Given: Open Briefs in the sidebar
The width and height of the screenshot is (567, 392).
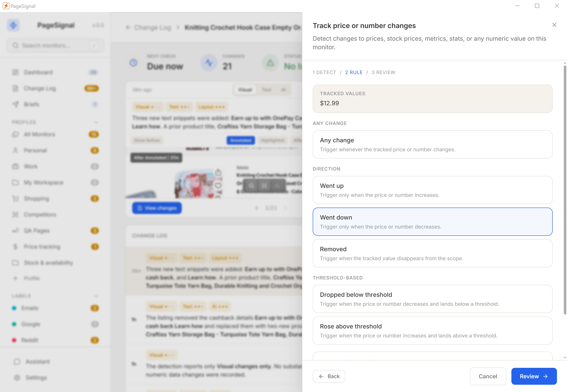Looking at the screenshot, I should click(55, 104).
